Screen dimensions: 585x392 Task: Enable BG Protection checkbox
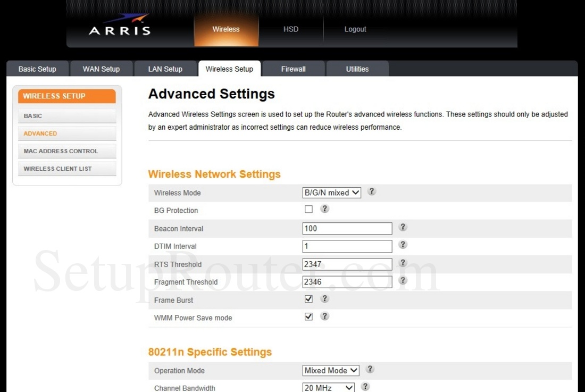pyautogui.click(x=308, y=210)
